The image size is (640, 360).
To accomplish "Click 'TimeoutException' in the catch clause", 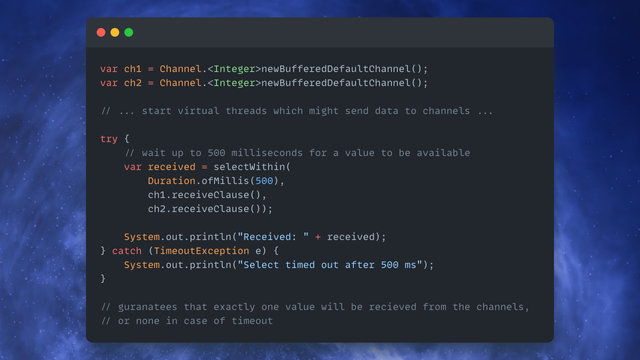I will click(x=201, y=251).
